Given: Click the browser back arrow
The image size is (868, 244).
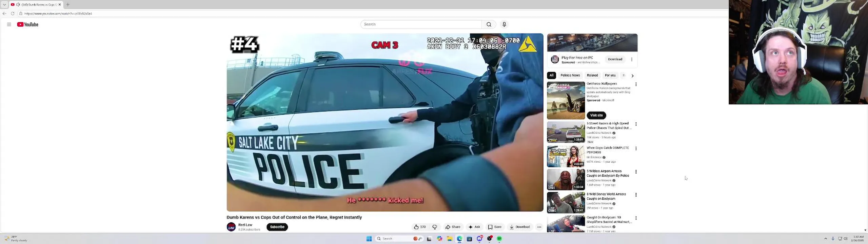Looking at the screenshot, I should (4, 14).
